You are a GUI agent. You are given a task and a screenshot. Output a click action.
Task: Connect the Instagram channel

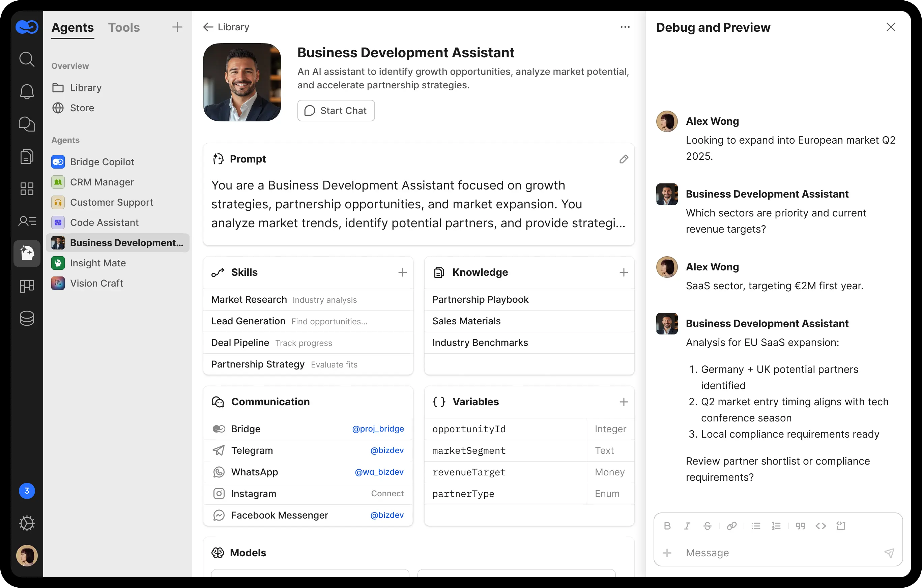pos(387,494)
